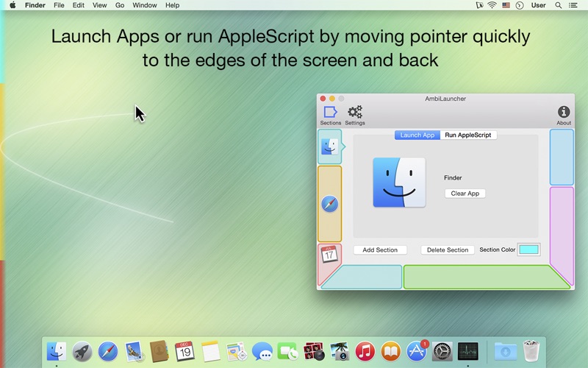Open the View menu

coord(100,5)
